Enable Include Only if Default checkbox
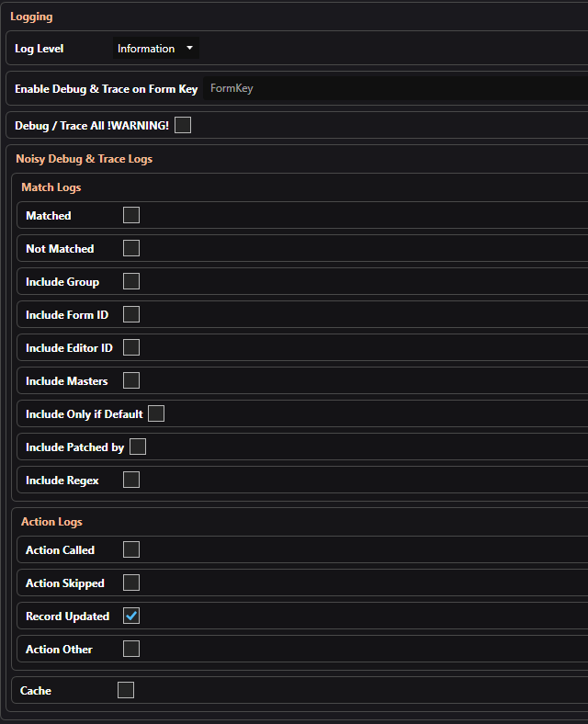Viewport: 588px width, 724px height. [156, 413]
